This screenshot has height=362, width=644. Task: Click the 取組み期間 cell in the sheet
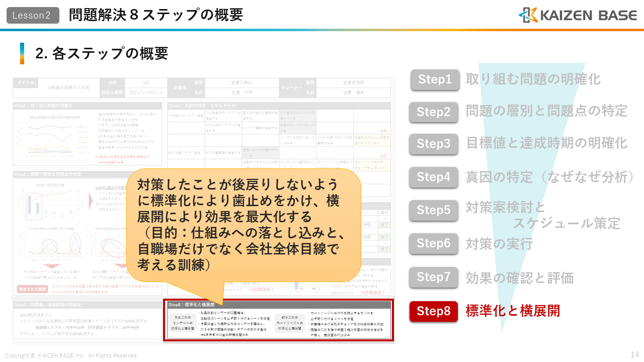coord(112,93)
